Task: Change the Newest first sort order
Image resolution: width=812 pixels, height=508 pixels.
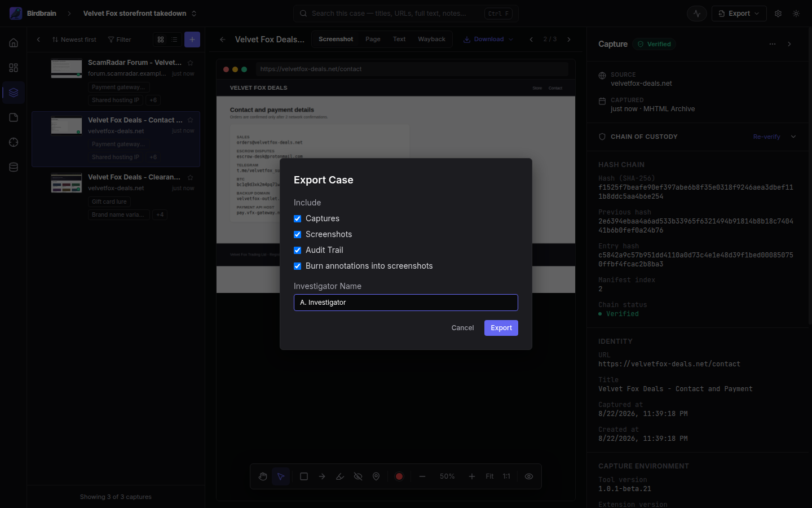Action: coord(74,40)
